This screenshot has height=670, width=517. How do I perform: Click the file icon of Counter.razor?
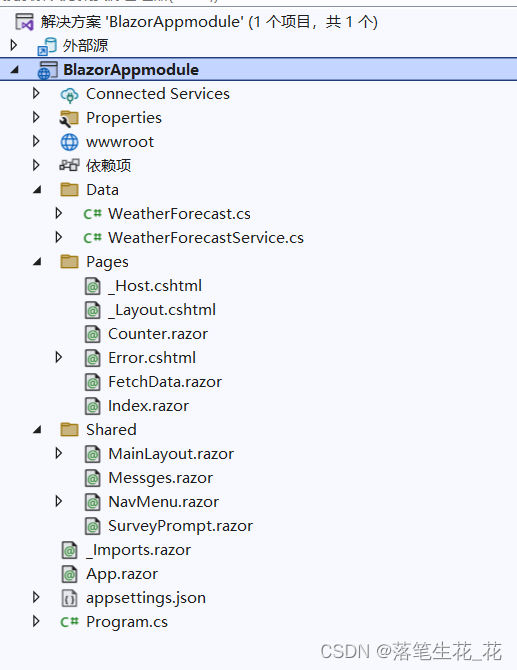(93, 334)
